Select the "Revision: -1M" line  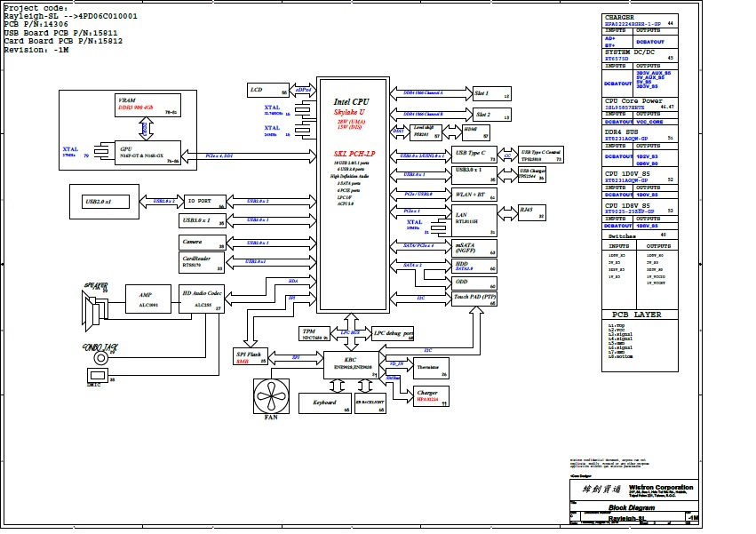(36, 50)
